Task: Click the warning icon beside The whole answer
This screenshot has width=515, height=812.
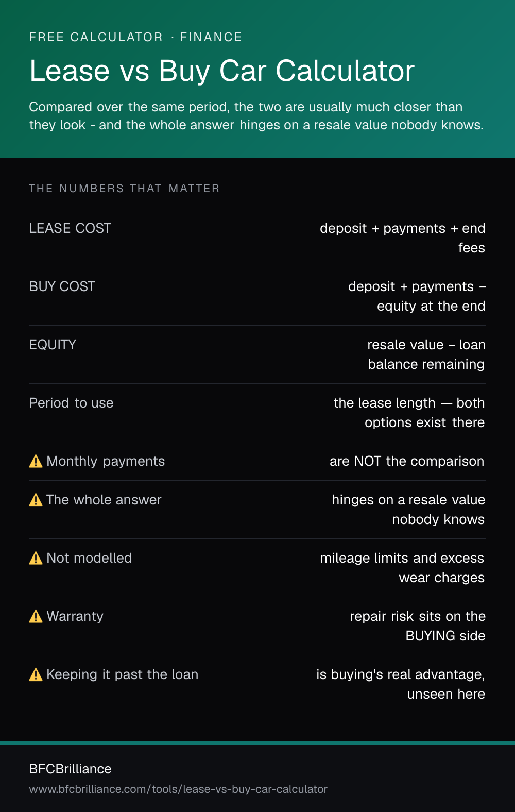Action: 36,500
